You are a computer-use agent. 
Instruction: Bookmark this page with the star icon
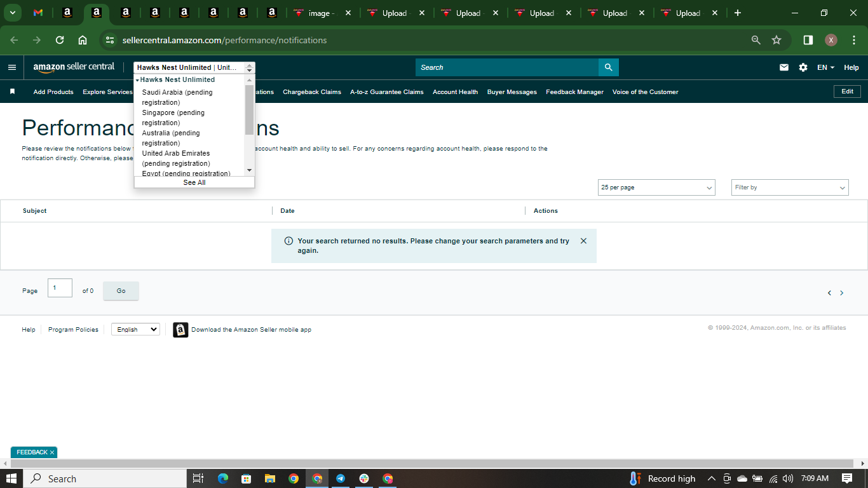click(x=776, y=40)
